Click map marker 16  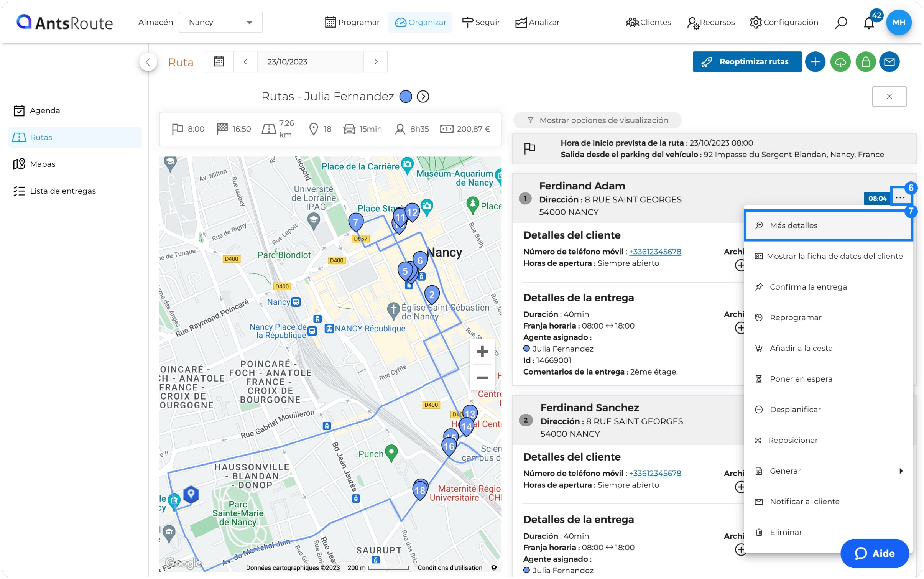[x=449, y=446]
